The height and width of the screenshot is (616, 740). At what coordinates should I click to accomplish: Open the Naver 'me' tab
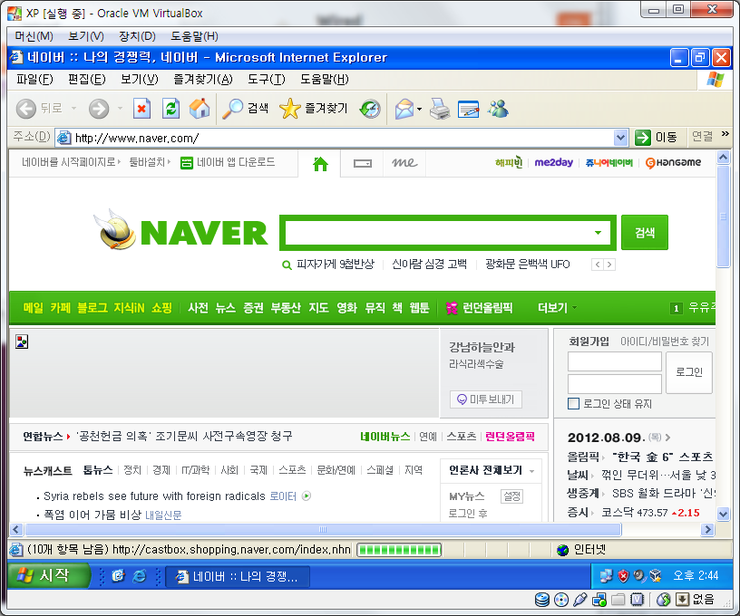pos(404,163)
